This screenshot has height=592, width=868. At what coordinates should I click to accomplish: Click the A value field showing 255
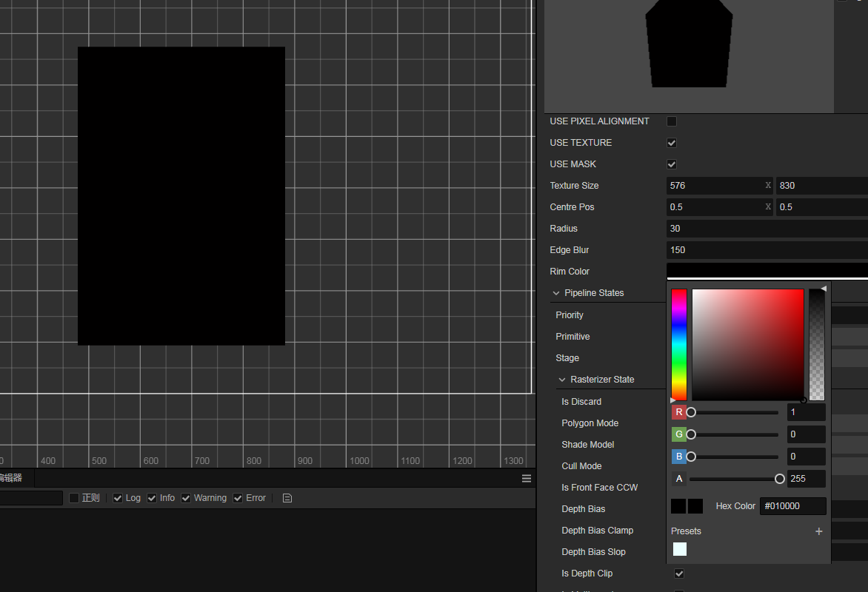click(x=806, y=479)
